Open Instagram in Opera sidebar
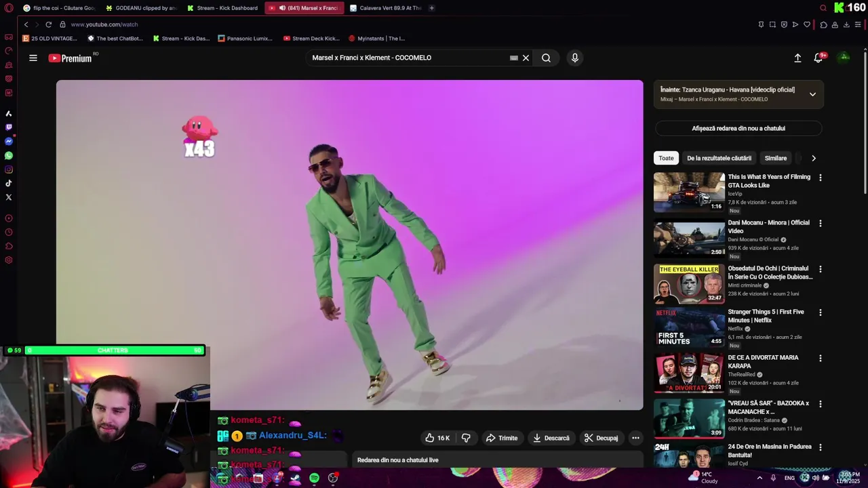 (x=8, y=170)
